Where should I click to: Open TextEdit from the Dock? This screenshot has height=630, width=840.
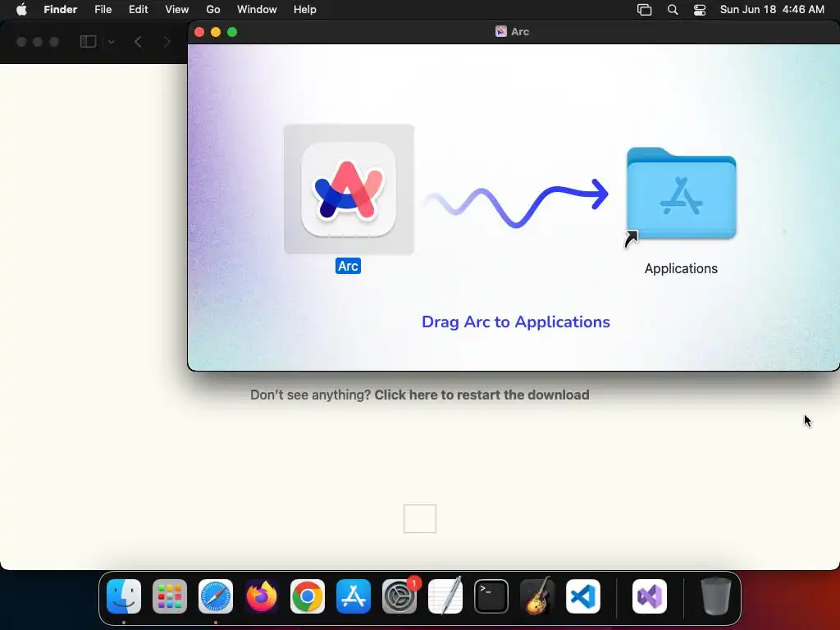coord(445,596)
